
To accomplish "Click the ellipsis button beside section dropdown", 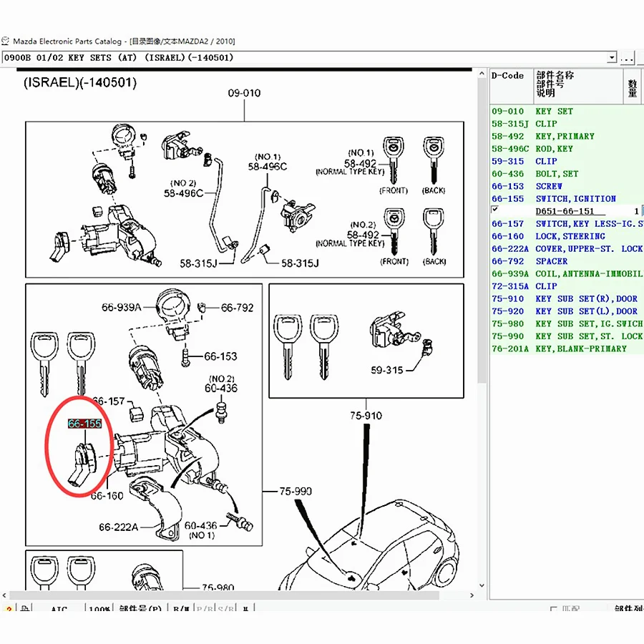I will tap(627, 57).
